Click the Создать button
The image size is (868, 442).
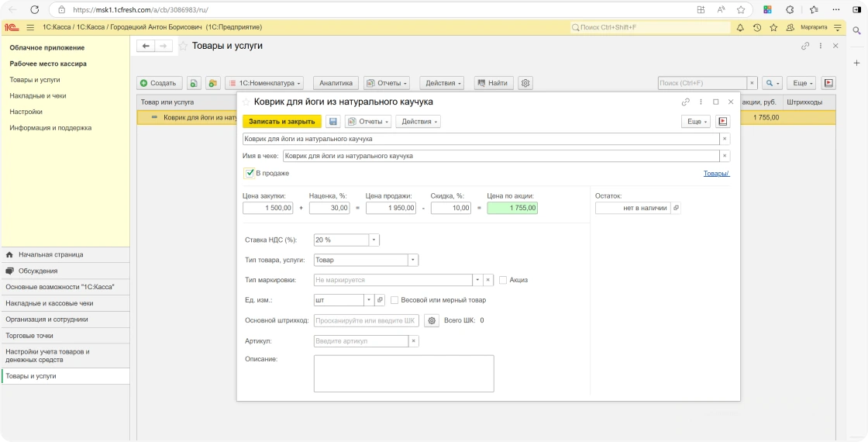tap(160, 83)
